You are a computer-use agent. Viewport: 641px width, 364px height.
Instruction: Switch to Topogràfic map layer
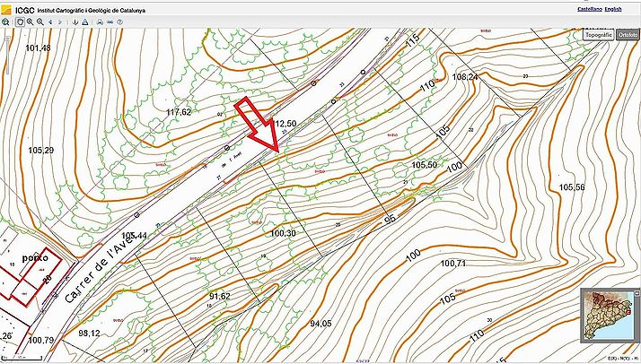coord(599,35)
